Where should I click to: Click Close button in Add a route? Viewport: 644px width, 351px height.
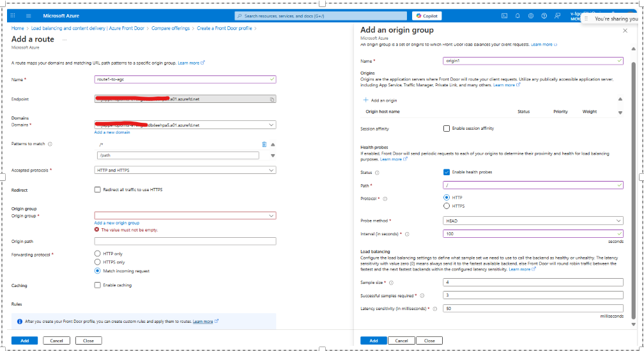pos(88,341)
